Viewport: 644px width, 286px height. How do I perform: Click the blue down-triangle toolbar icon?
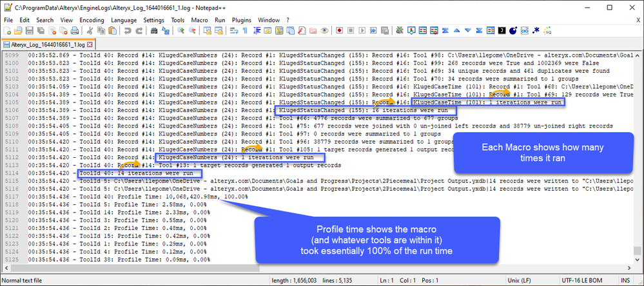pos(468,30)
